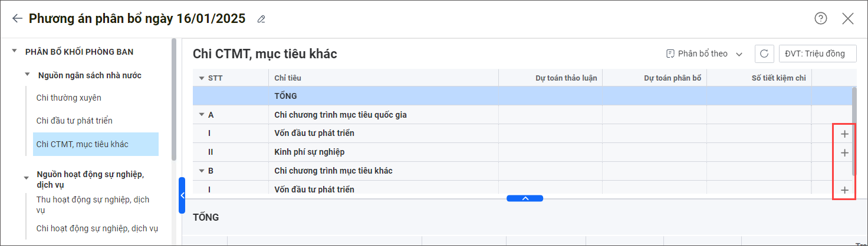The width and height of the screenshot is (868, 246).
Task: Collapse the PHÂN BỔ KHỐI PHÒNG BAN tree
Action: point(14,52)
